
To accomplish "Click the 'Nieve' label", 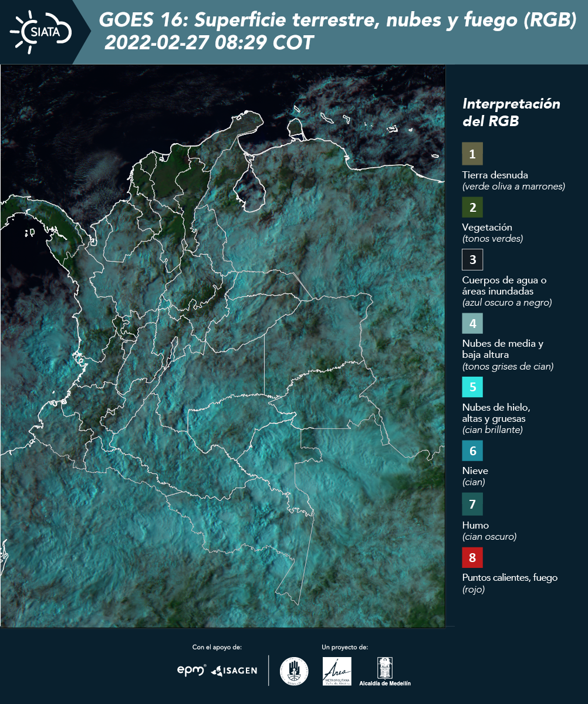I will 475,471.
